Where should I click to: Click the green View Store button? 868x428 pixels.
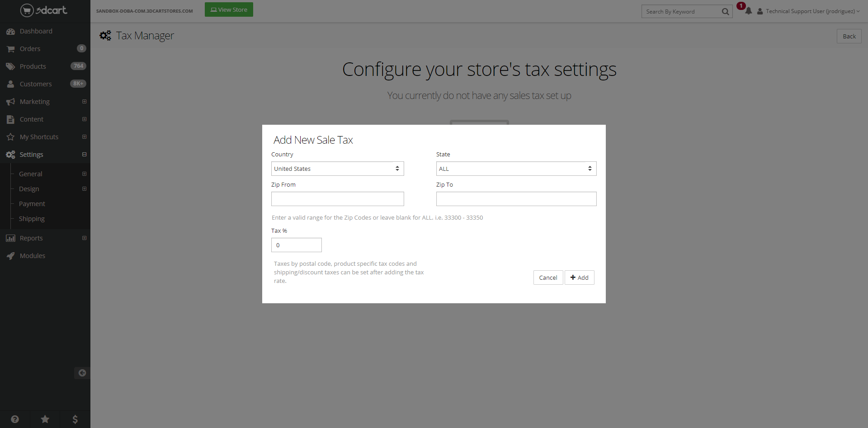pos(229,9)
